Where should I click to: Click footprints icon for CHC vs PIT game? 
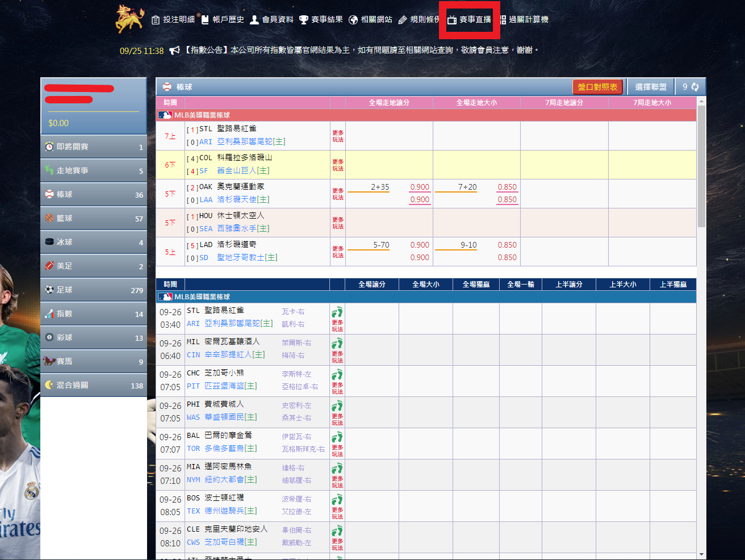(337, 375)
